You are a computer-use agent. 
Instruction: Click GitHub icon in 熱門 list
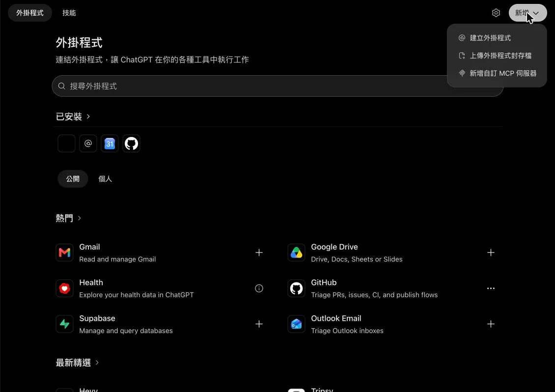[x=296, y=288]
